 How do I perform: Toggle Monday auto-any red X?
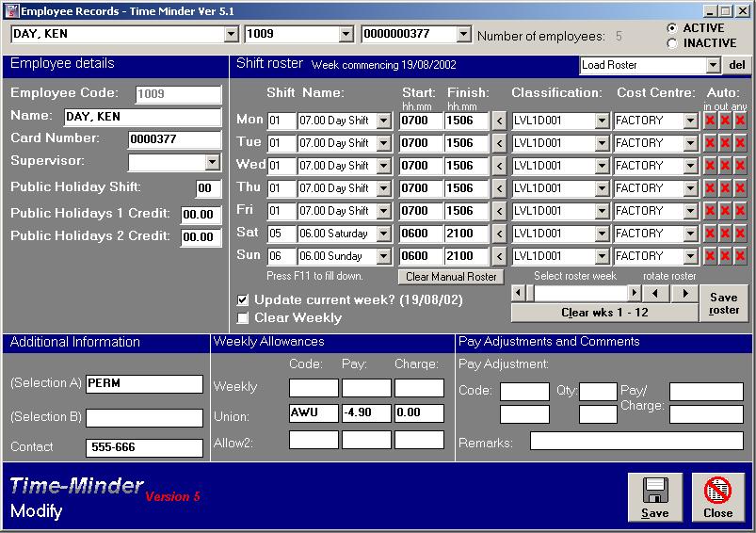pyautogui.click(x=740, y=121)
